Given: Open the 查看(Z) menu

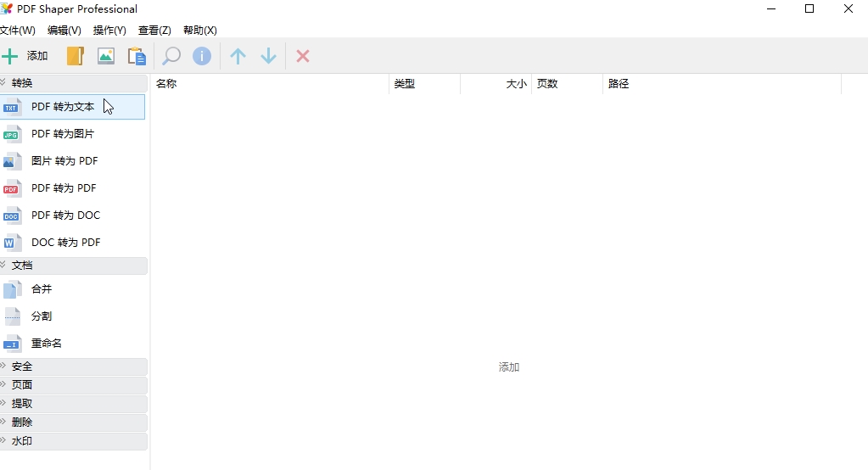Looking at the screenshot, I should pos(154,31).
